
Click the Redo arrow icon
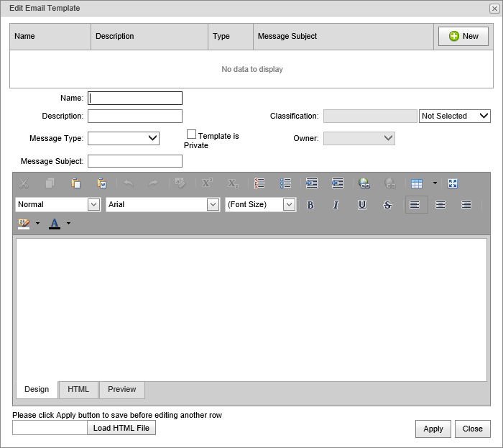click(154, 183)
